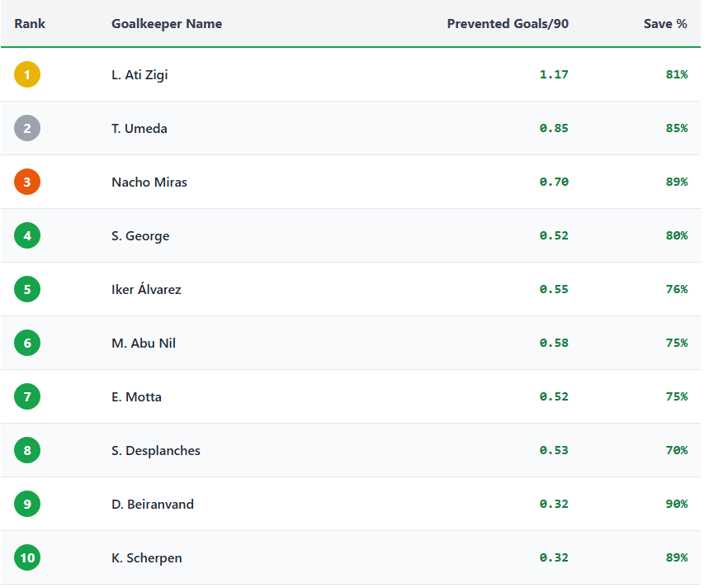This screenshot has width=714, height=588.
Task: Open goalkeeper L. Ati Zigi
Action: click(x=139, y=75)
